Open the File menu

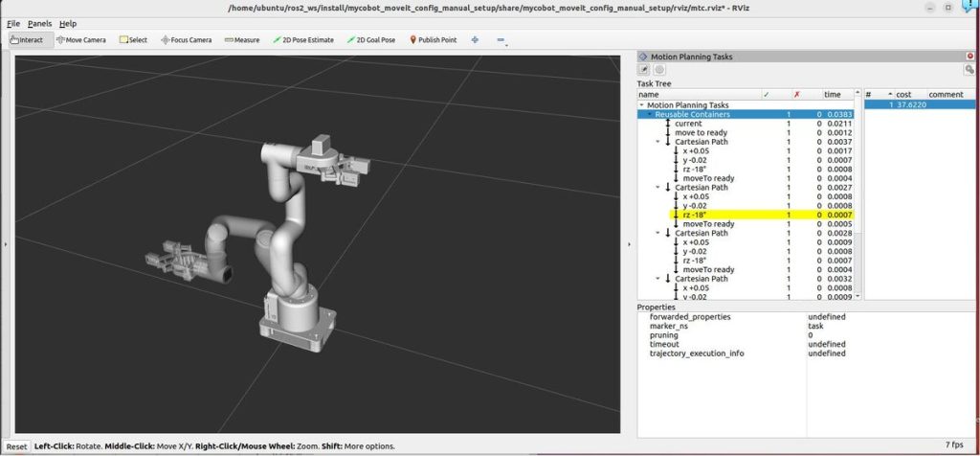[x=13, y=23]
